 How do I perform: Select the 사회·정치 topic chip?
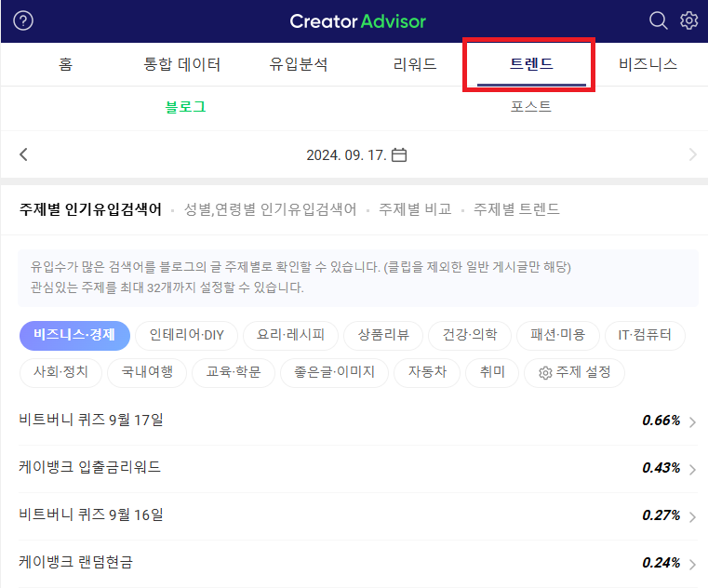point(61,372)
